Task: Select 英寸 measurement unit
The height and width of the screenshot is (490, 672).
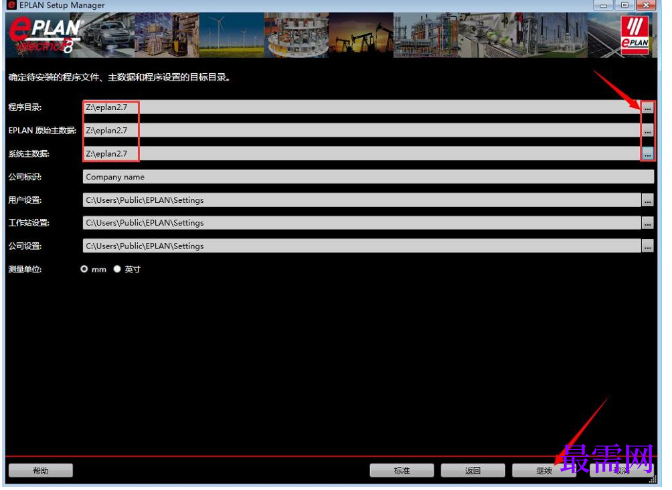Action: pos(117,269)
